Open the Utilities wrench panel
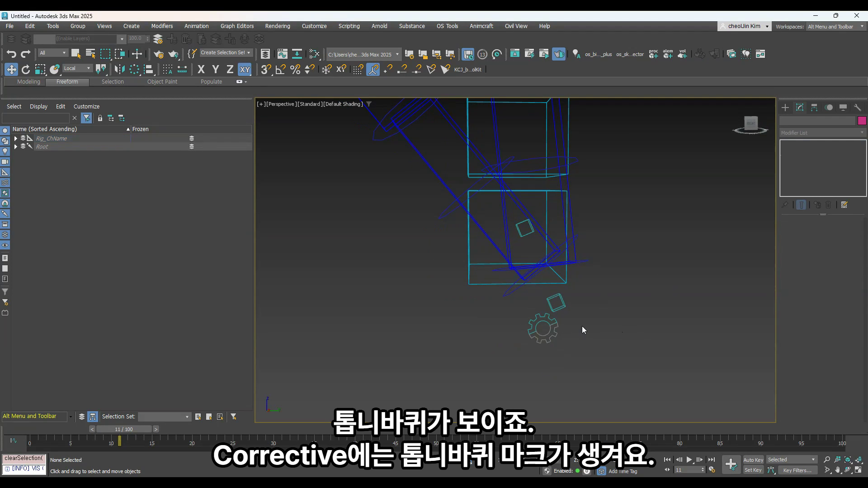The width and height of the screenshot is (868, 488). pyautogui.click(x=858, y=108)
